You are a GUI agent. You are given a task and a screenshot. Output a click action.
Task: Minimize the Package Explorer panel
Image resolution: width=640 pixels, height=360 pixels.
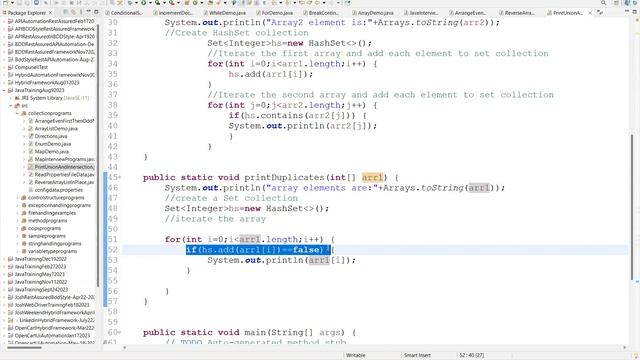(89, 12)
